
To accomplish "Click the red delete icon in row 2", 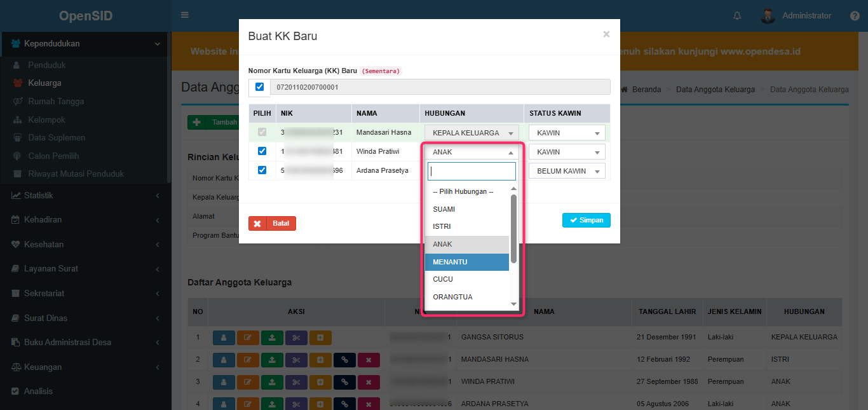I will pyautogui.click(x=369, y=360).
